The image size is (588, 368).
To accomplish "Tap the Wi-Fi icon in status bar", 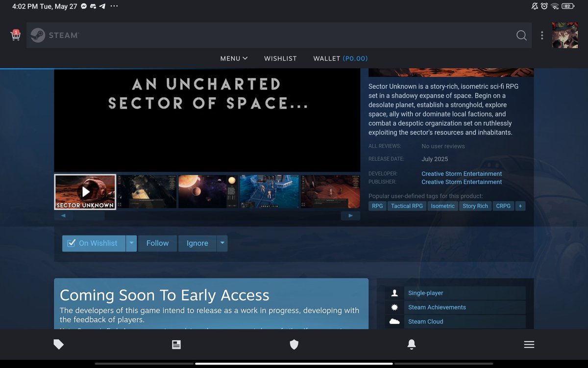I will click(x=555, y=6).
